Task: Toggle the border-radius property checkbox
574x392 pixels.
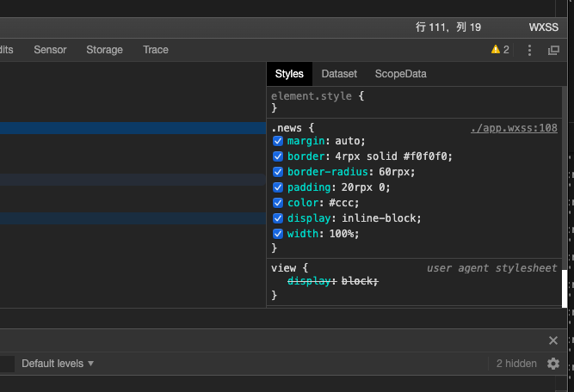Action: [278, 172]
